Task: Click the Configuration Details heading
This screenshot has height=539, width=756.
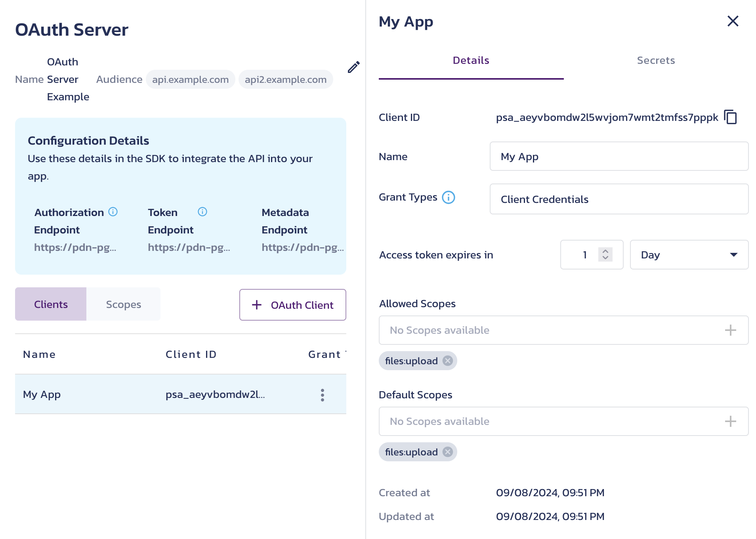Action: 88,140
